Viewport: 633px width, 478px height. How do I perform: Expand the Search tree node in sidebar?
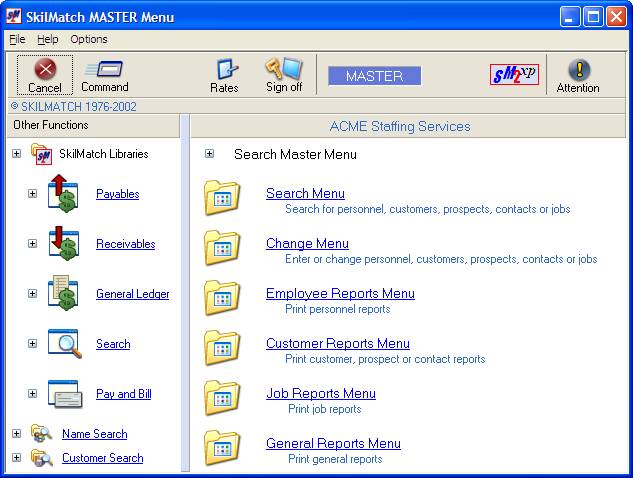(33, 344)
